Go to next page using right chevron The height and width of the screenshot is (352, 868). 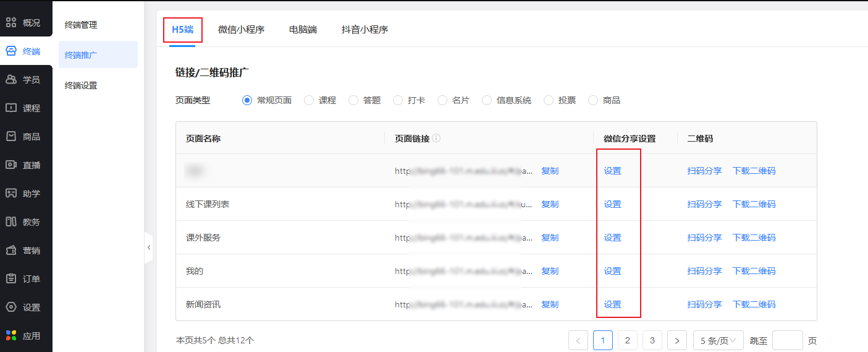pyautogui.click(x=677, y=340)
